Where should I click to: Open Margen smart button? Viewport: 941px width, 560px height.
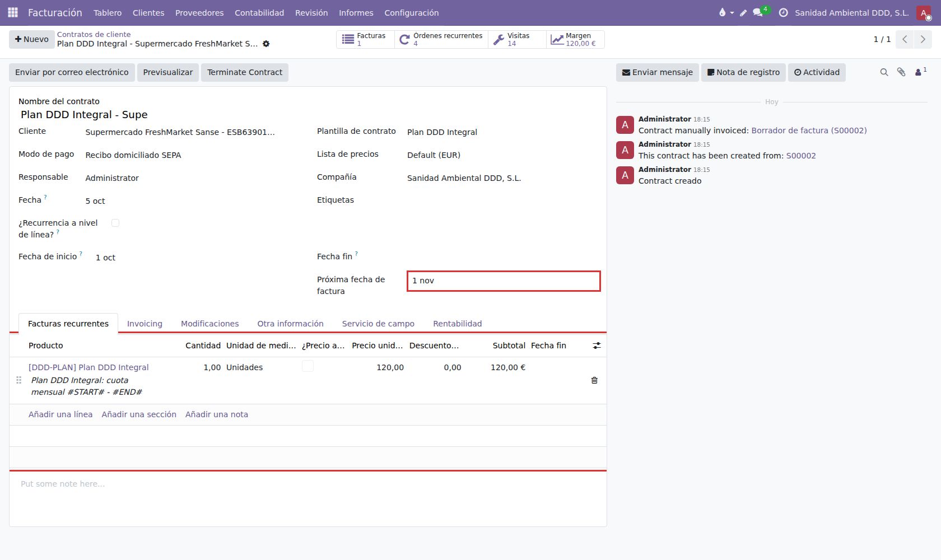pyautogui.click(x=575, y=39)
